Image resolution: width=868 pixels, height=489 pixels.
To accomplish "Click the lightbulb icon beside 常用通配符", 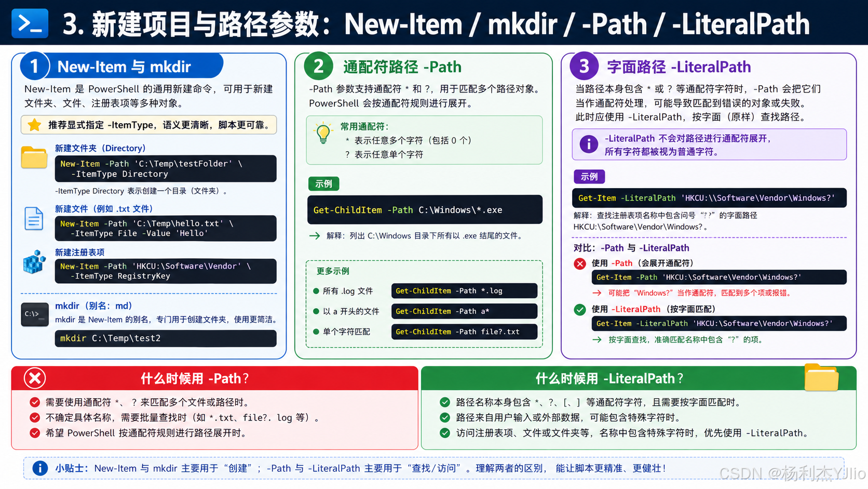I will pos(323,133).
